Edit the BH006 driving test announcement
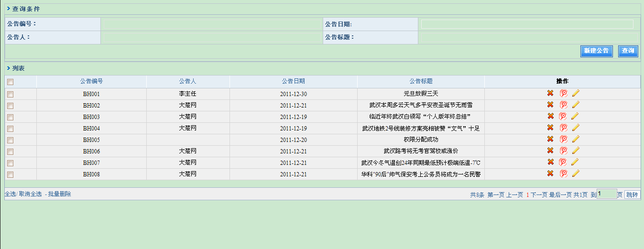The image size is (644, 249). pos(575,151)
